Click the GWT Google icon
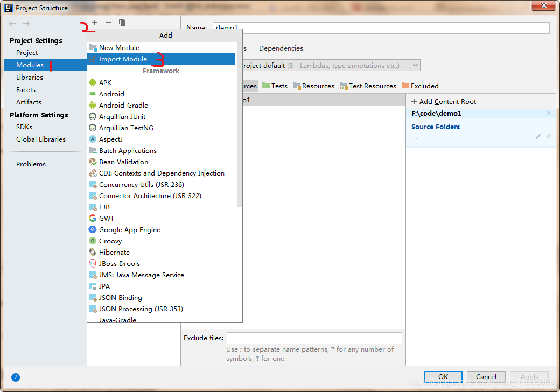This screenshot has height=392, width=560. (93, 218)
